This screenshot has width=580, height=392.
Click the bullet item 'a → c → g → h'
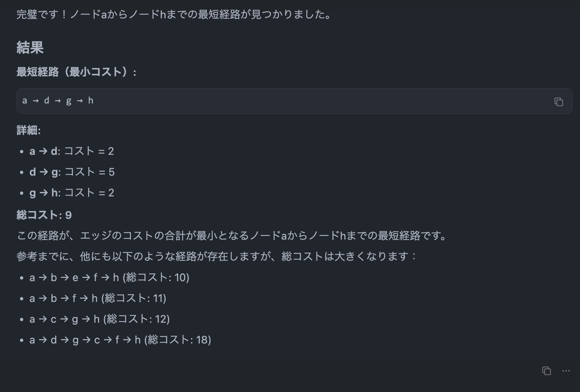click(x=100, y=319)
